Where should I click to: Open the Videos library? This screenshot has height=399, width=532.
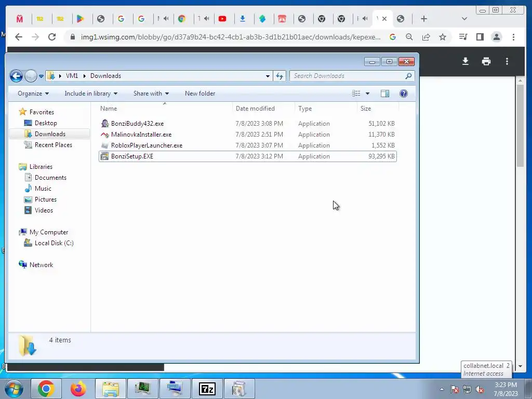click(x=44, y=210)
